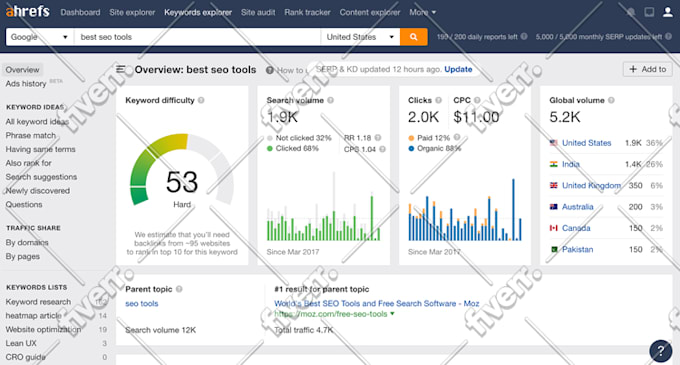Open the seo tools parent topic link

click(142, 303)
